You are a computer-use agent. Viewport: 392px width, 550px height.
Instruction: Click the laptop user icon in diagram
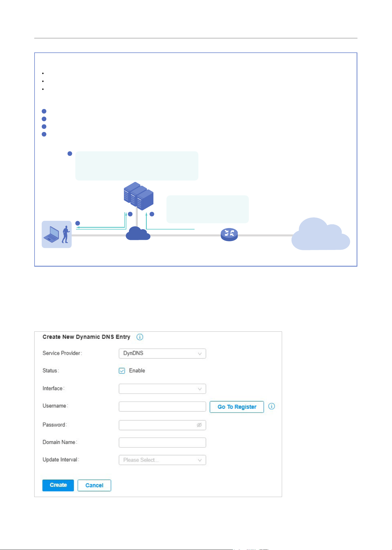57,234
